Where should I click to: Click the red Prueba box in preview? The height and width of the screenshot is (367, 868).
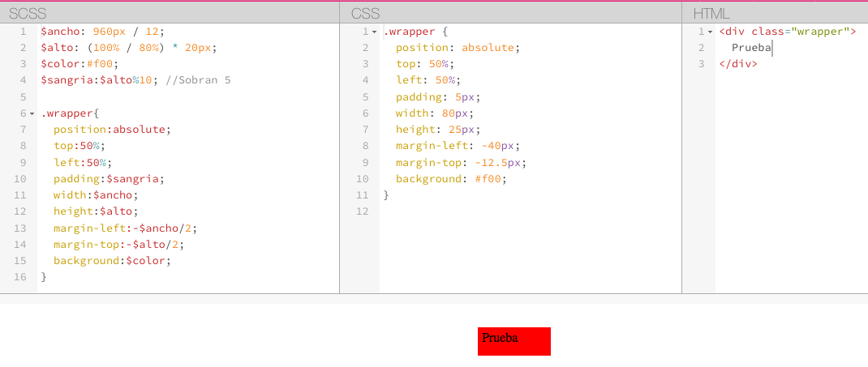coord(513,341)
